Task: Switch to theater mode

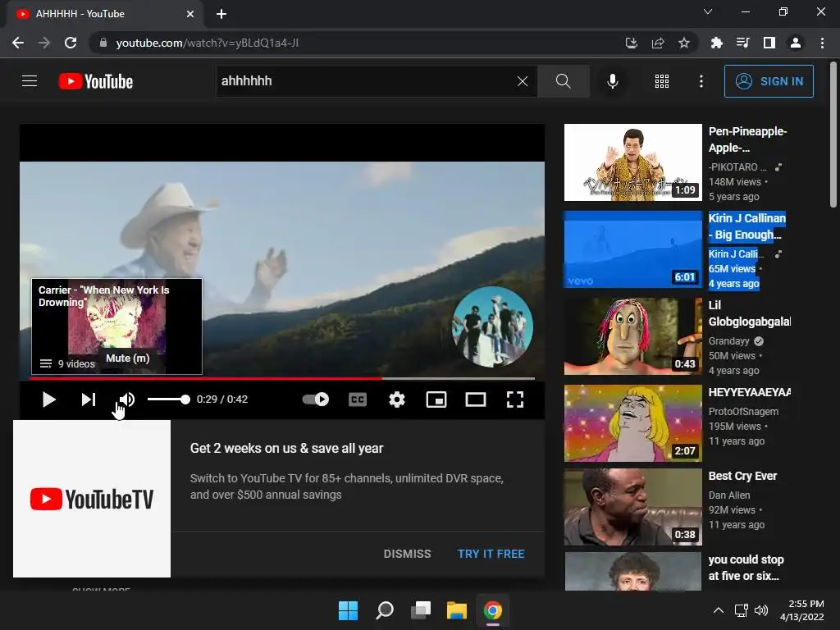Action: (x=476, y=399)
